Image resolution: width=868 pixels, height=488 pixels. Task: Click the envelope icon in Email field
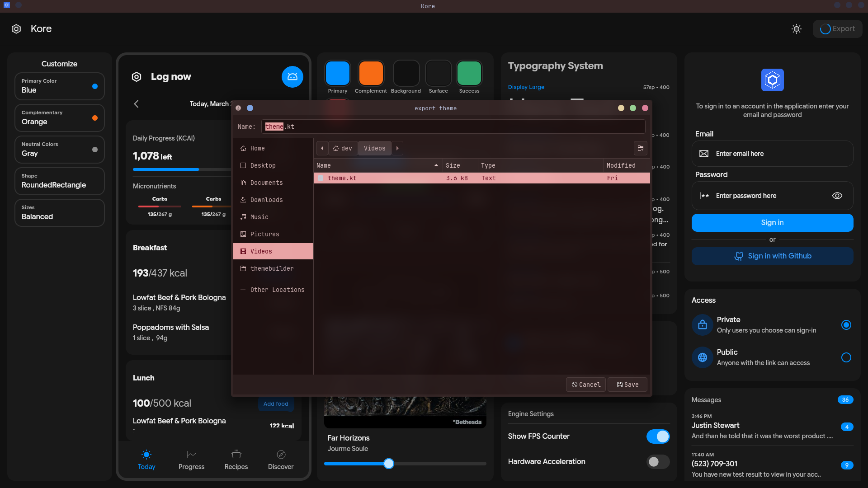coord(704,154)
